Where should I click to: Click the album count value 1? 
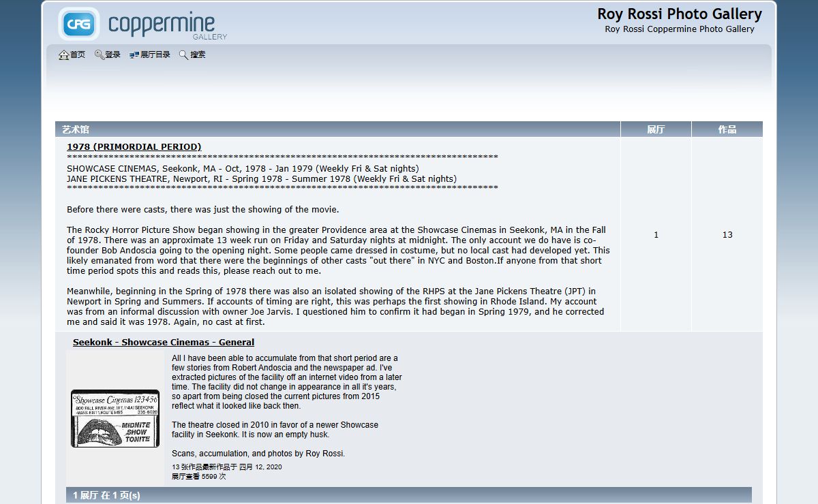click(x=656, y=235)
